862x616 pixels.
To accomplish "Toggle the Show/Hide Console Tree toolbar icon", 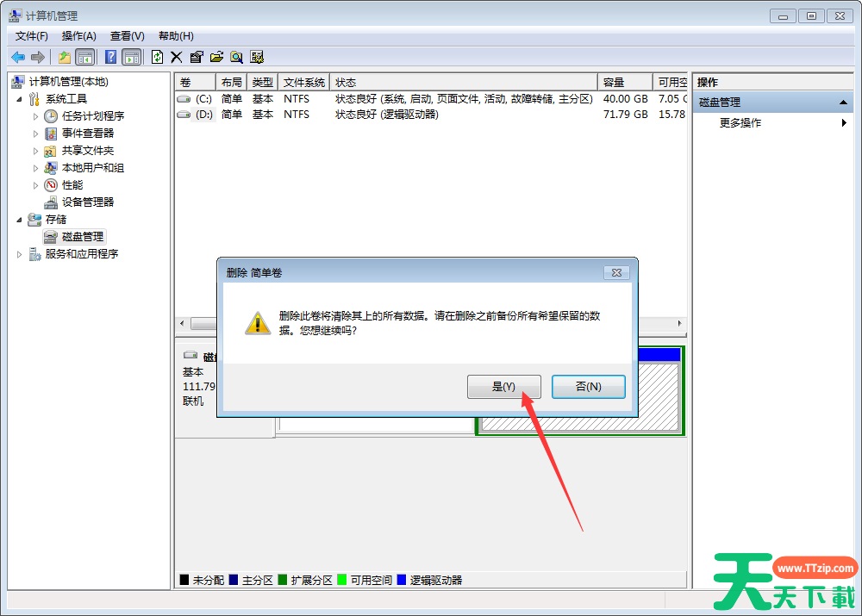I will tap(85, 57).
